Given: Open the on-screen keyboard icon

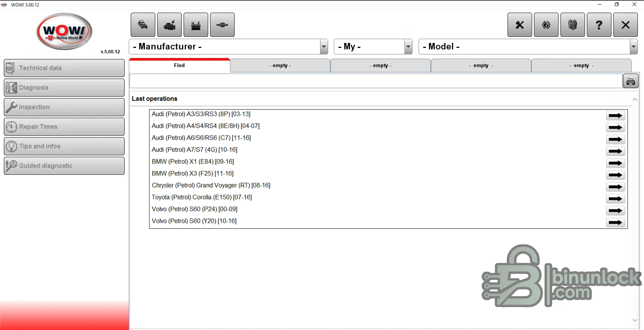Looking at the screenshot, I should pyautogui.click(x=631, y=81).
